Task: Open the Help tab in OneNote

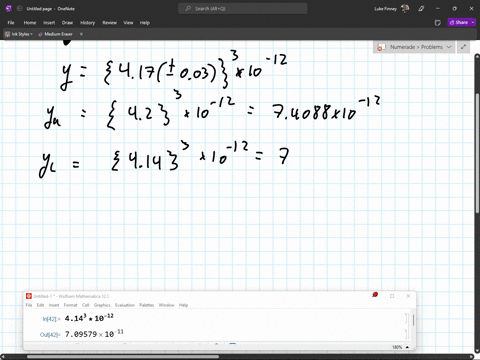Action: click(x=145, y=23)
